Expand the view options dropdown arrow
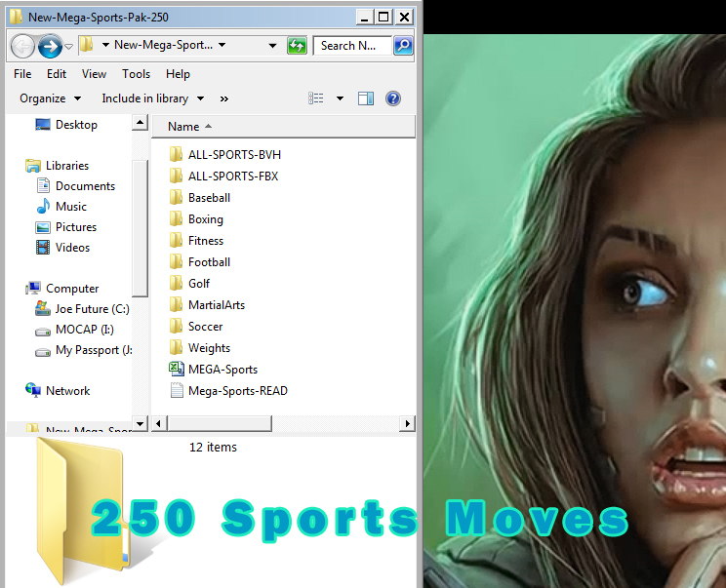726x588 pixels. point(340,98)
